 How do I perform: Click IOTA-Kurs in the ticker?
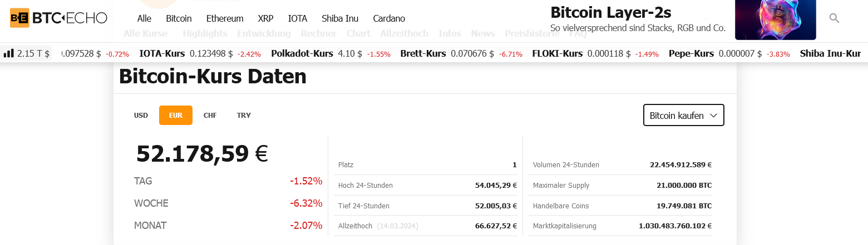pyautogui.click(x=162, y=54)
